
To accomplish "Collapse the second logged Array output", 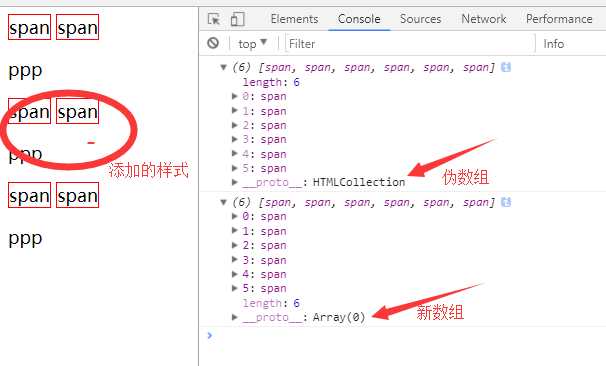I will point(223,202).
